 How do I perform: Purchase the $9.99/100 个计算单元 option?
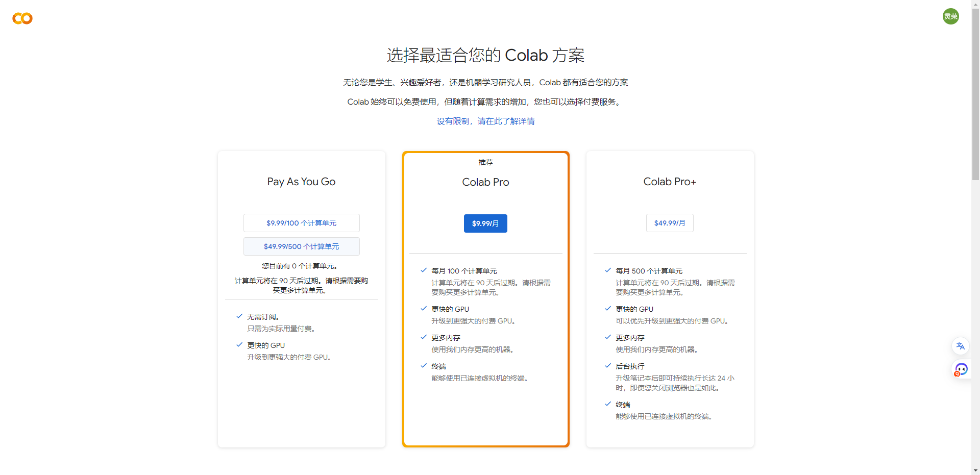pos(301,222)
